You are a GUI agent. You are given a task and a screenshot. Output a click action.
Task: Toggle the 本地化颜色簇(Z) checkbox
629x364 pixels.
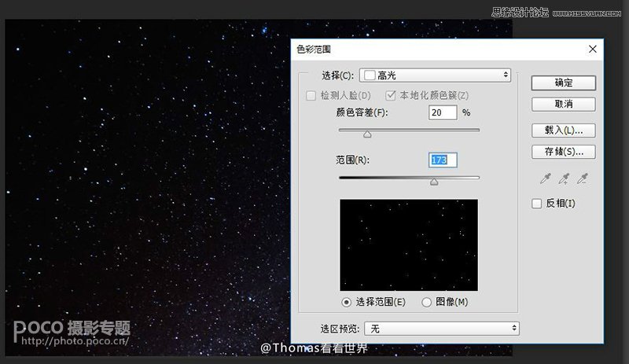coord(390,95)
